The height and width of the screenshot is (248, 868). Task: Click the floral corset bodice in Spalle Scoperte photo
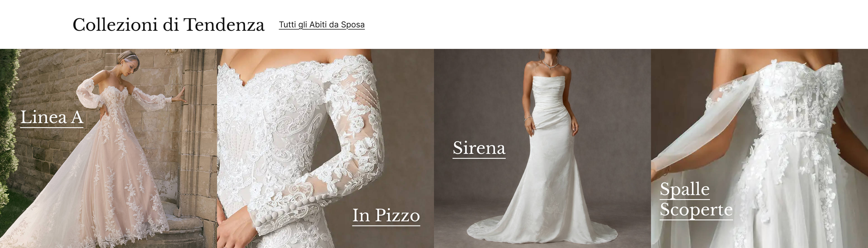[799, 98]
